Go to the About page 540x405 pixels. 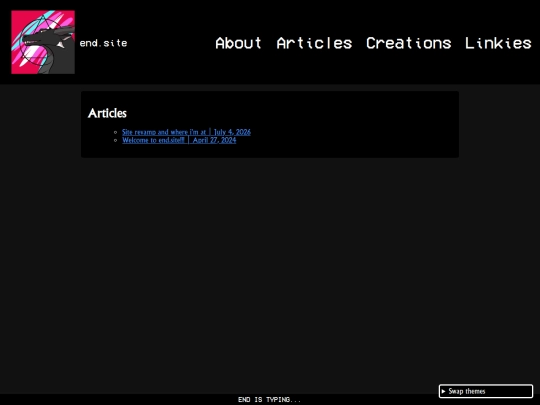click(238, 43)
